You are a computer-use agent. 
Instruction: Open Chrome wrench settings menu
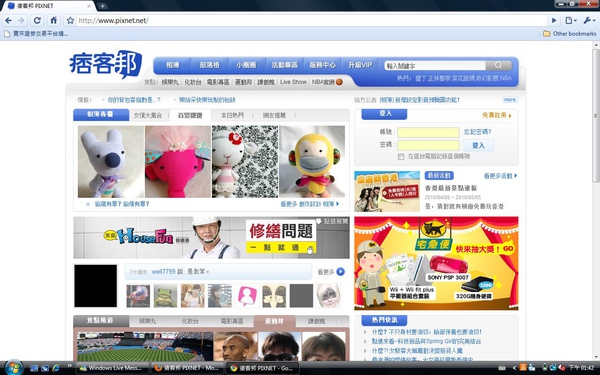588,20
